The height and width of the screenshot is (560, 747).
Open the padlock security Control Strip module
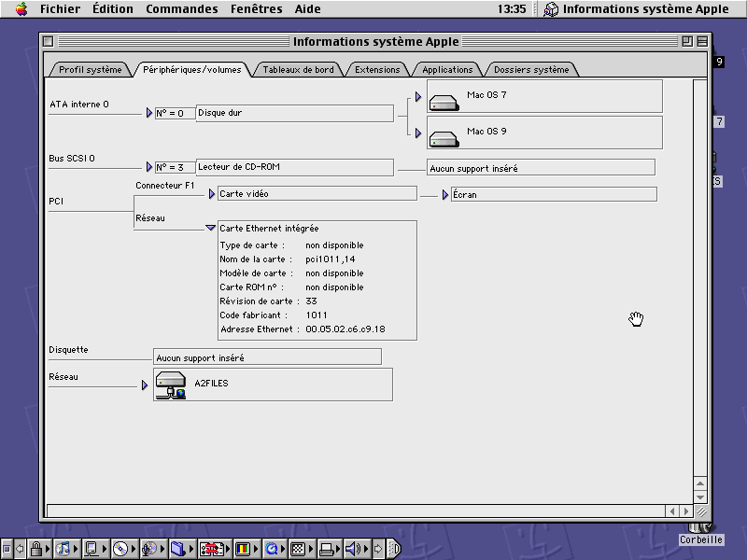39,549
